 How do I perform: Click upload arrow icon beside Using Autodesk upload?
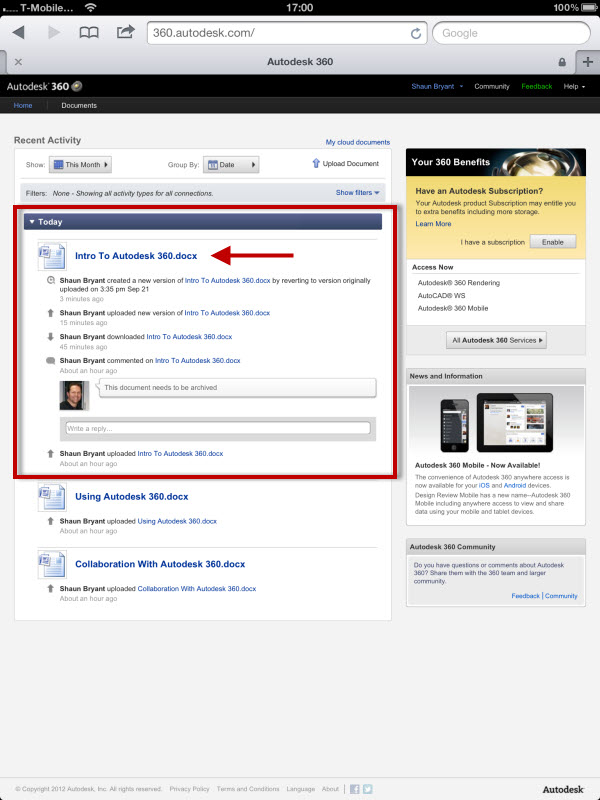[50, 521]
